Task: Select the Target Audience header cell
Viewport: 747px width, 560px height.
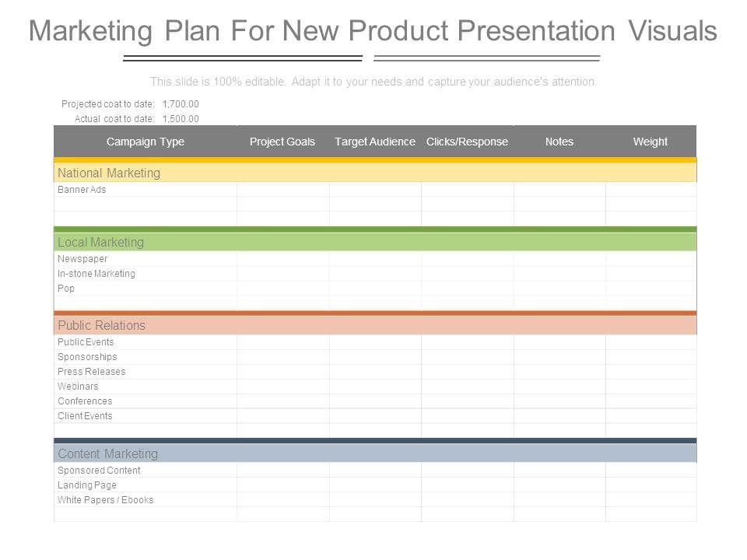Action: pyautogui.click(x=375, y=142)
